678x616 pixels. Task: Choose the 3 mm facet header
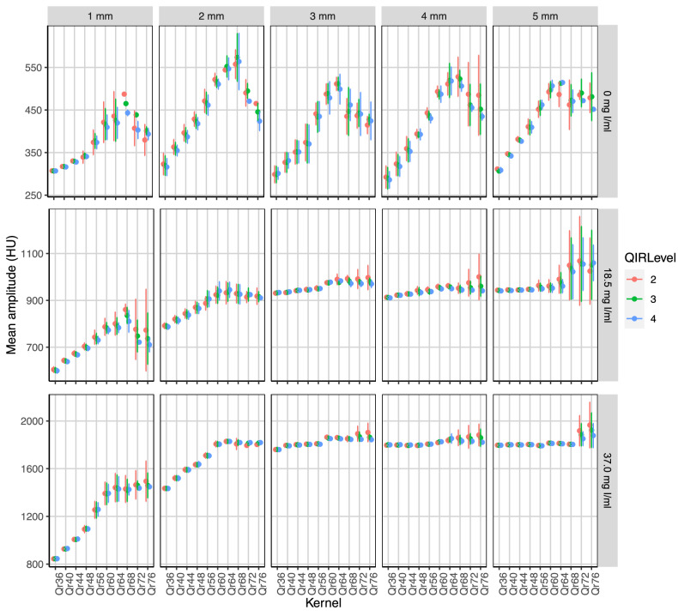[x=321, y=15]
